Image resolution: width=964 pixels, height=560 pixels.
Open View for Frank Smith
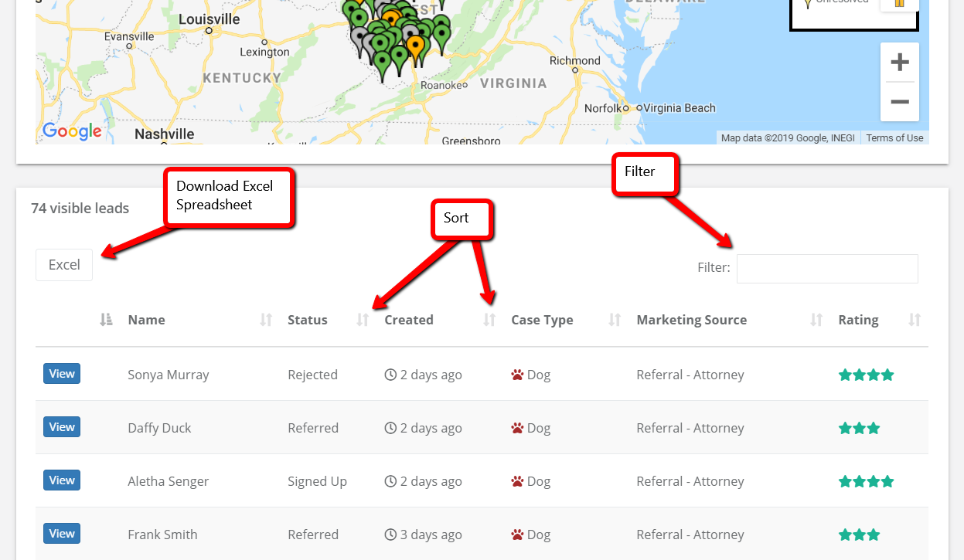coord(62,534)
